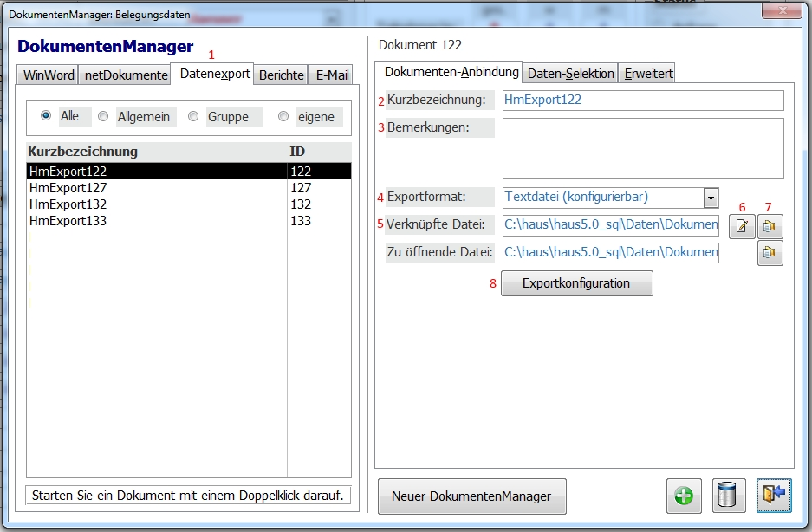Browse for the Verknüpfte Datei file
The height and width of the screenshot is (532, 812).
click(x=770, y=227)
